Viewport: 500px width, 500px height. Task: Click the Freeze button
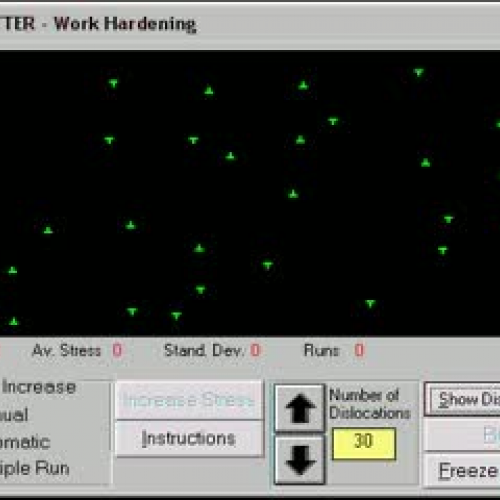(x=463, y=471)
